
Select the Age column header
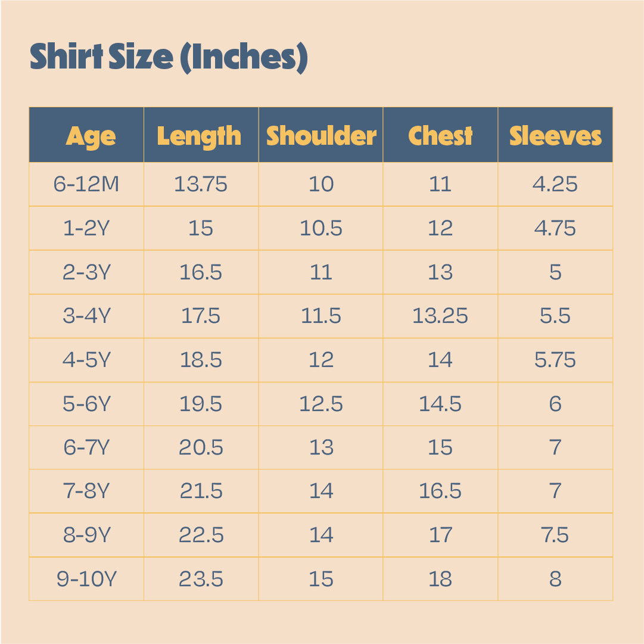(91, 136)
